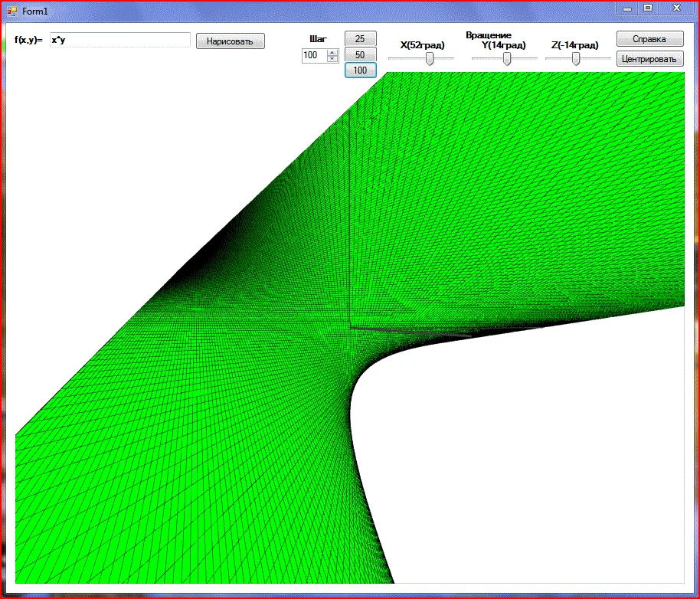Increase Шаг value with up arrow
The height and width of the screenshot is (599, 700).
pyautogui.click(x=332, y=52)
